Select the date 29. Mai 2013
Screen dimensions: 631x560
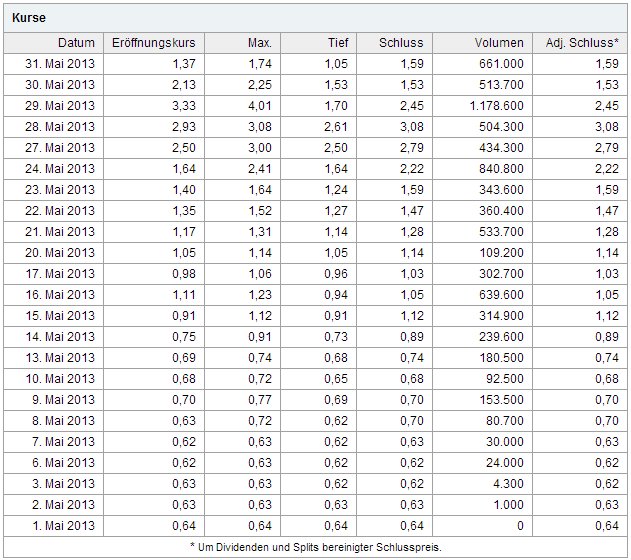coord(60,105)
